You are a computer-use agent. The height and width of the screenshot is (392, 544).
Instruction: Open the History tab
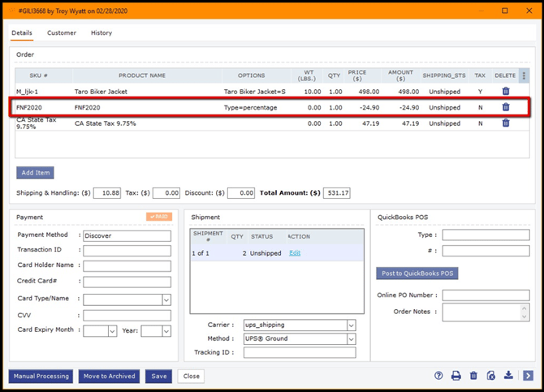[101, 33]
